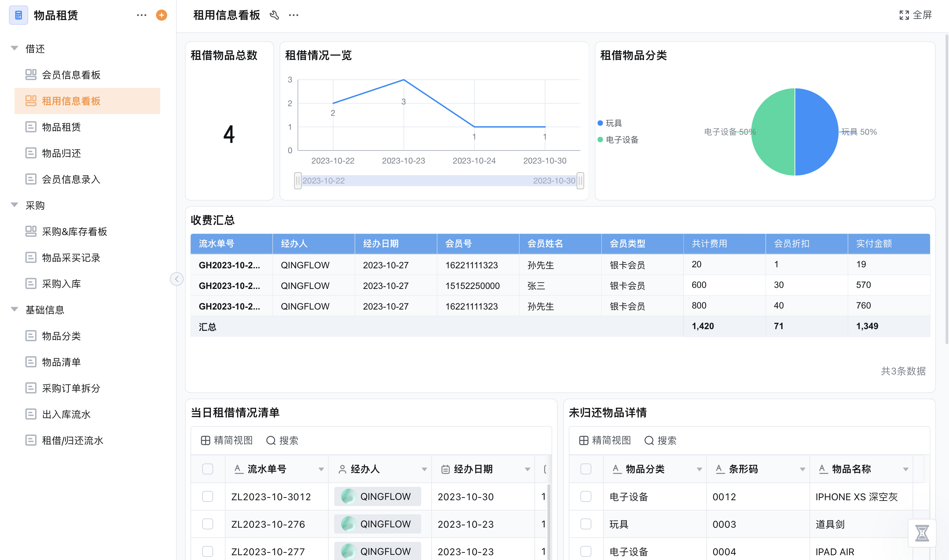Open the 经办人 column dropdown
949x560 pixels.
tap(424, 469)
